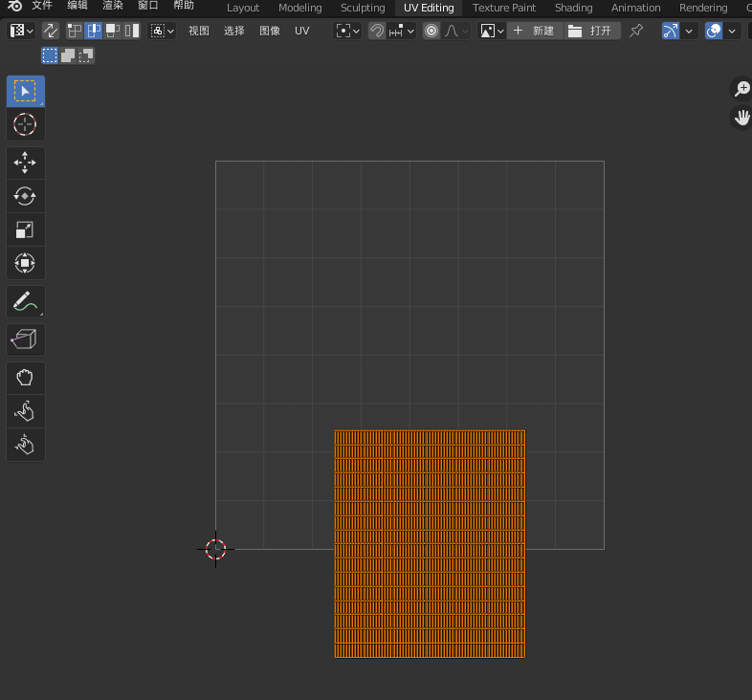Switch to Animation workspace tab
This screenshot has width=752, height=700.
point(636,8)
